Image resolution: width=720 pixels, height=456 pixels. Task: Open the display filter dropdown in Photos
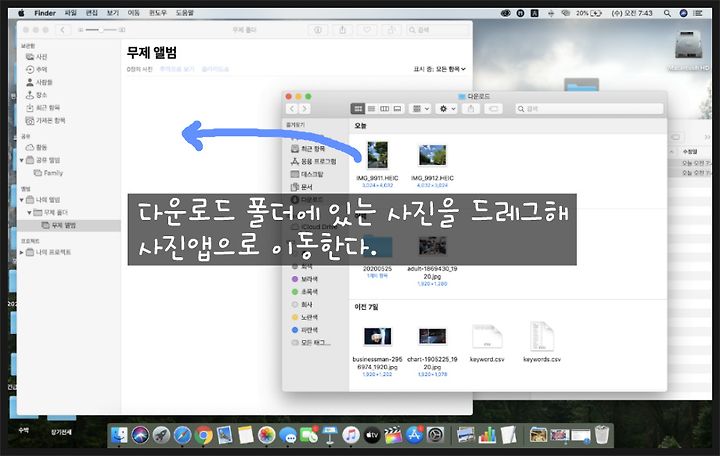click(439, 69)
